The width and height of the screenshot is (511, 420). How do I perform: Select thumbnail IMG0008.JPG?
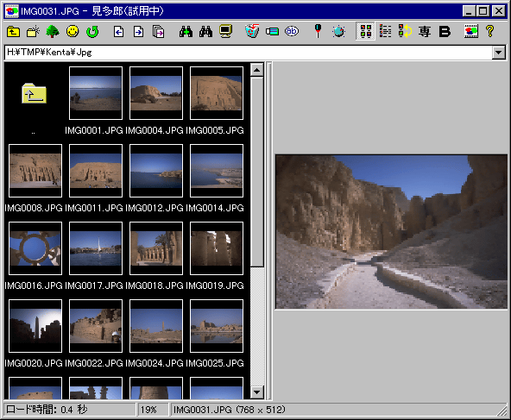35,171
